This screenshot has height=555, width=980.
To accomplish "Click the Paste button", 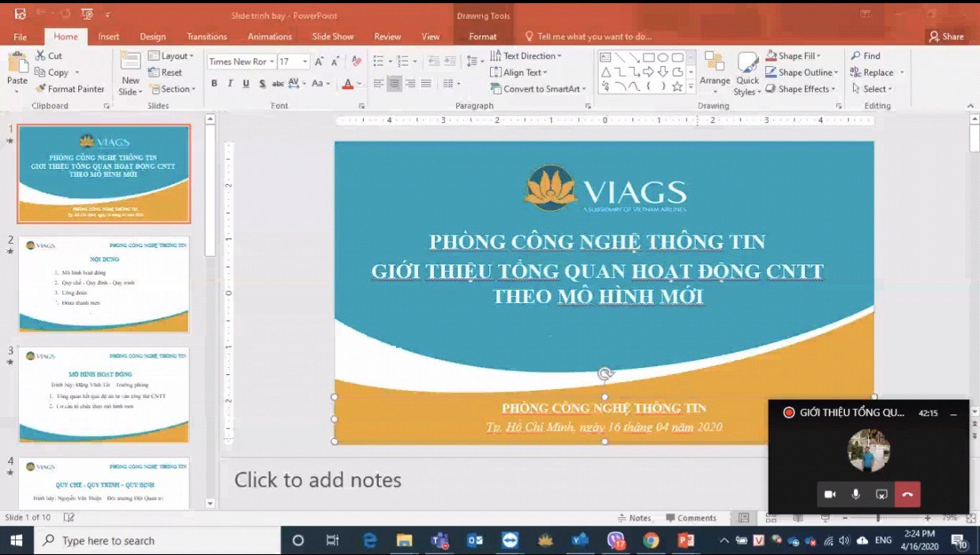I will (17, 73).
